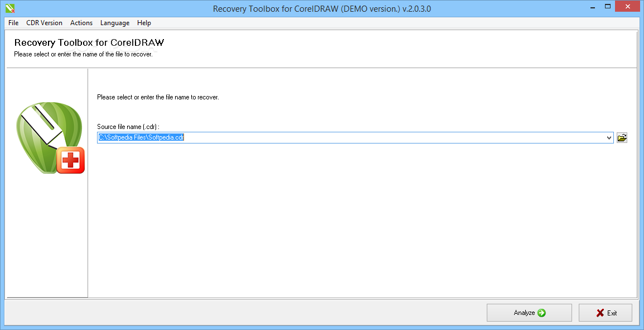
Task: Click the Analyze button
Action: coord(529,313)
